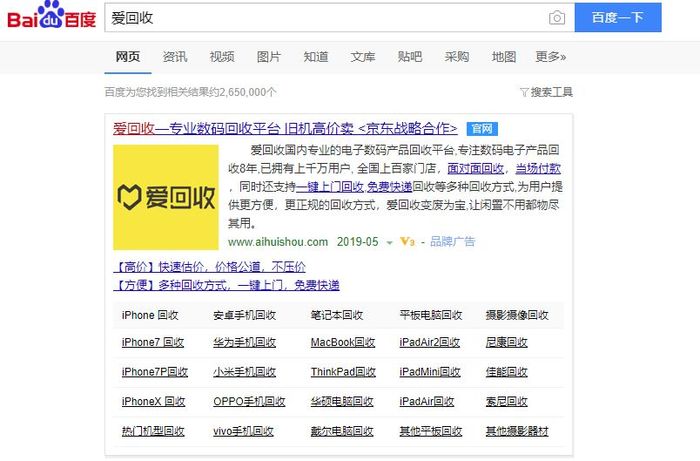Open image search via camera icon
The height and width of the screenshot is (461, 700).
557,18
